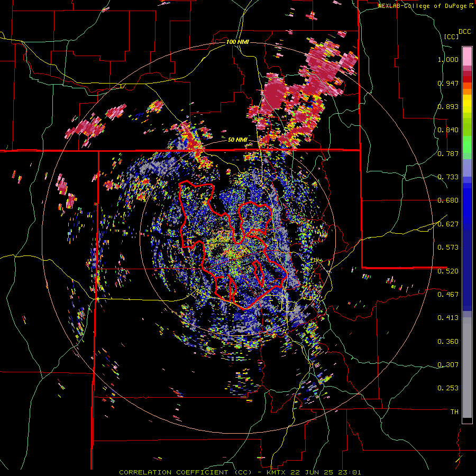Click the 0.733 scale value
476x476 pixels.
click(x=448, y=177)
